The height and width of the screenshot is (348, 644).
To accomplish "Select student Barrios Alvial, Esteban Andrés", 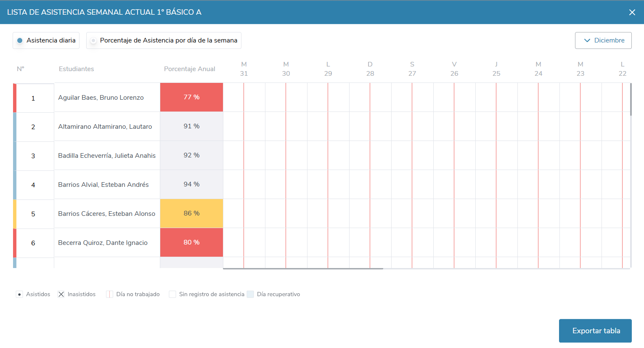I will coord(103,185).
